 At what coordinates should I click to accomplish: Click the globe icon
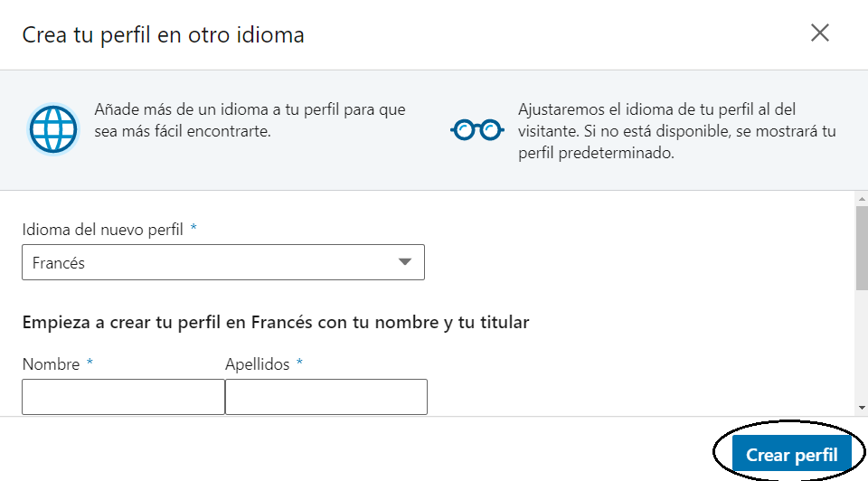click(53, 130)
